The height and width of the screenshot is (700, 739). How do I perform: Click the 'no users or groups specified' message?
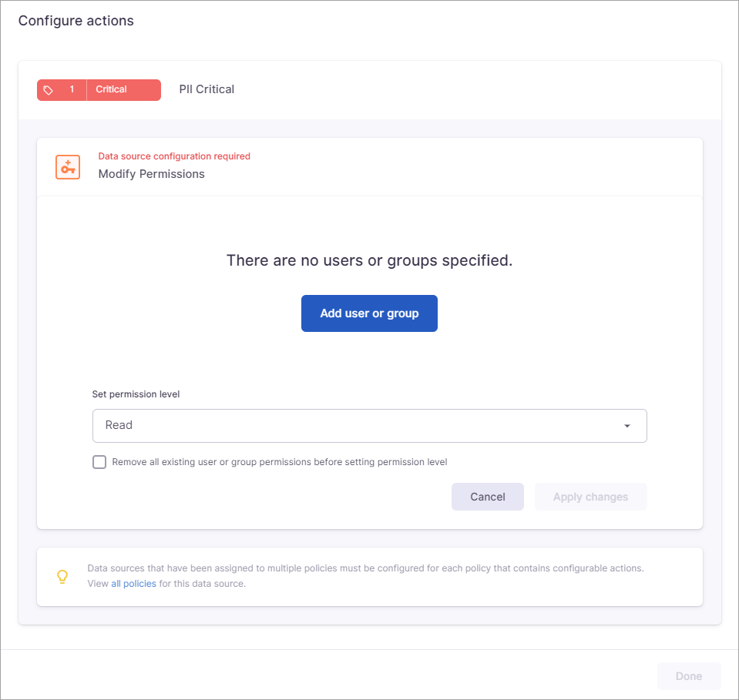[369, 260]
